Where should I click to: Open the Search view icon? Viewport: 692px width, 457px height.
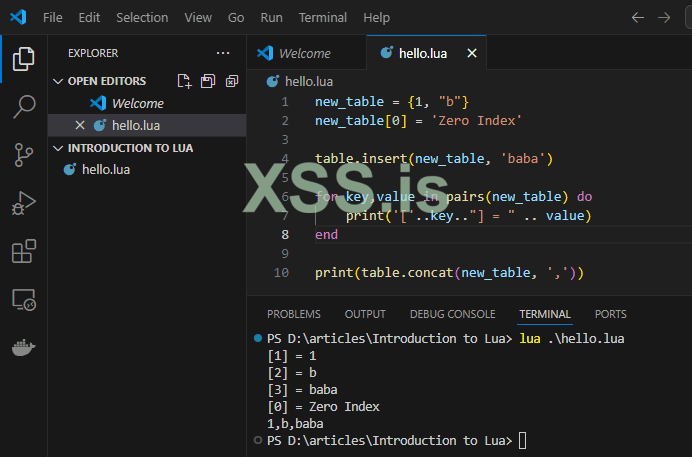click(x=23, y=106)
